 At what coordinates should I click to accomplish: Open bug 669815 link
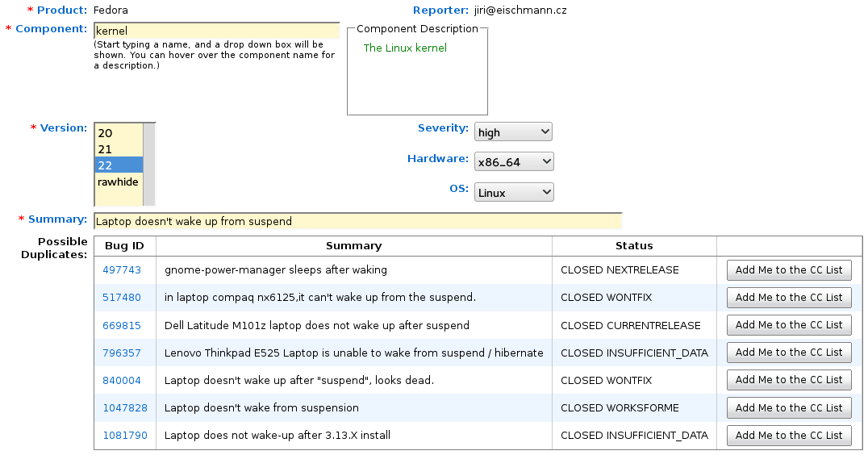coord(122,325)
